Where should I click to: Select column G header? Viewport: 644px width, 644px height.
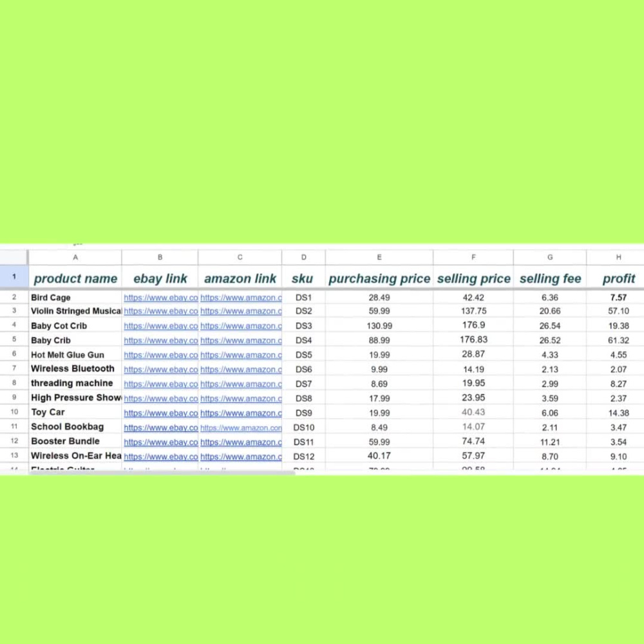coord(550,257)
